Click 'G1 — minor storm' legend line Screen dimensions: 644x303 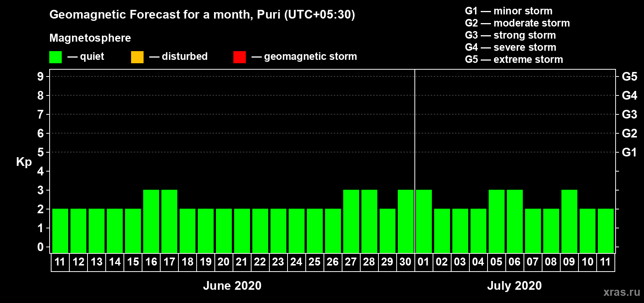(x=509, y=11)
